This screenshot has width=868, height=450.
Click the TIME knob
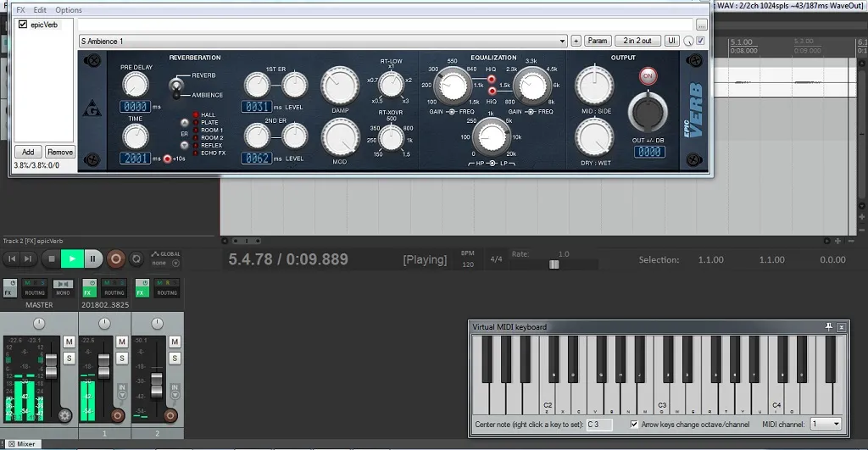click(135, 136)
